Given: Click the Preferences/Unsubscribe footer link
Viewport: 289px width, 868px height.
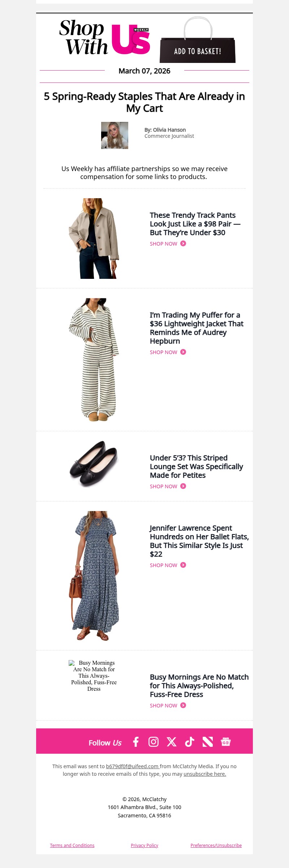Looking at the screenshot, I should 216,846.
